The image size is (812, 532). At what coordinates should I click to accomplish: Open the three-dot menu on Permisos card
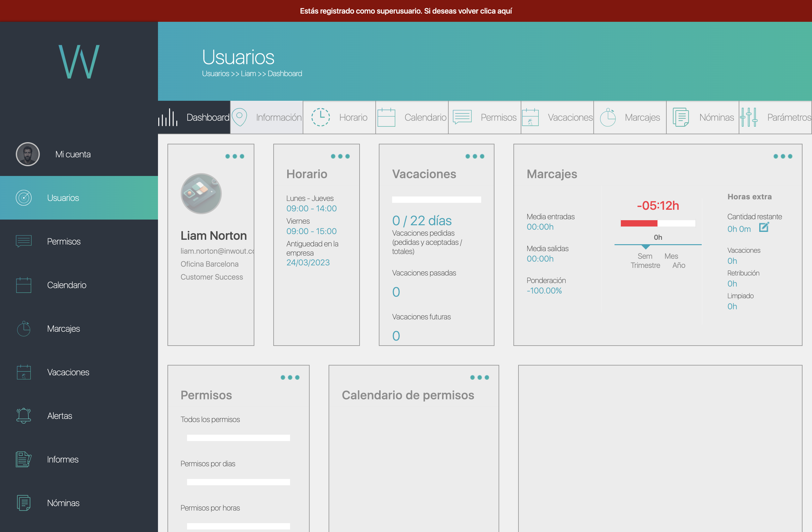pos(290,377)
